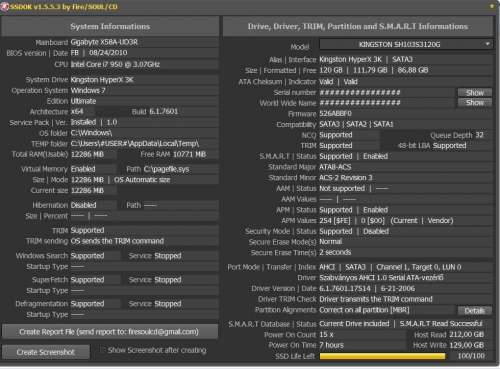The width and height of the screenshot is (500, 369).
Task: Select the TEMP folder path value
Action: coord(135,143)
